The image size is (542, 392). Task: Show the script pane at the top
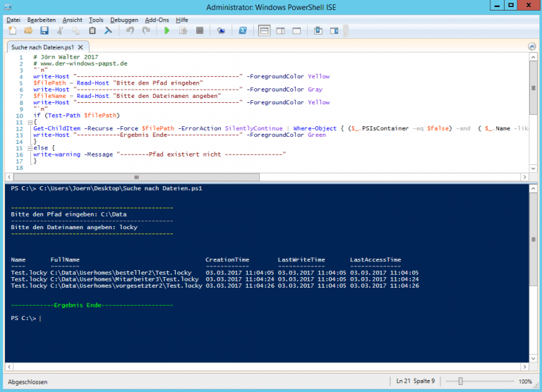tap(264, 31)
